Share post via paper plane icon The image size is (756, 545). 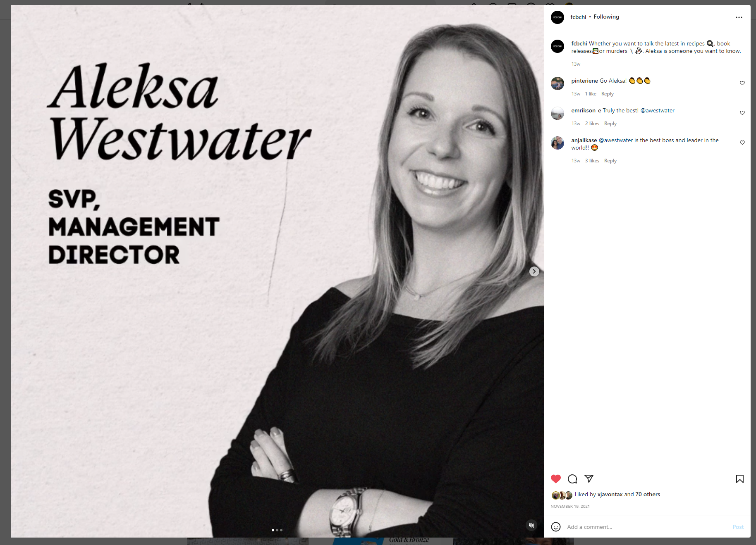coord(589,478)
